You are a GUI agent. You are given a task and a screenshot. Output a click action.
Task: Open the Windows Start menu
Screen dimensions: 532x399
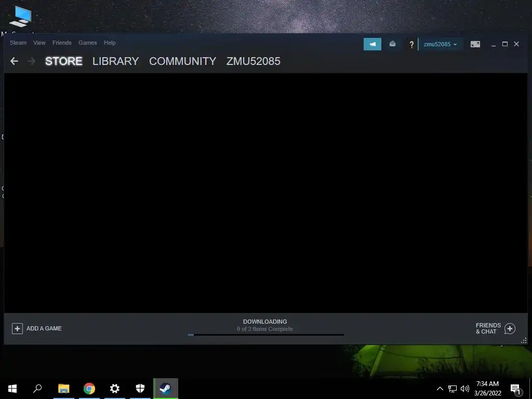pos(12,389)
